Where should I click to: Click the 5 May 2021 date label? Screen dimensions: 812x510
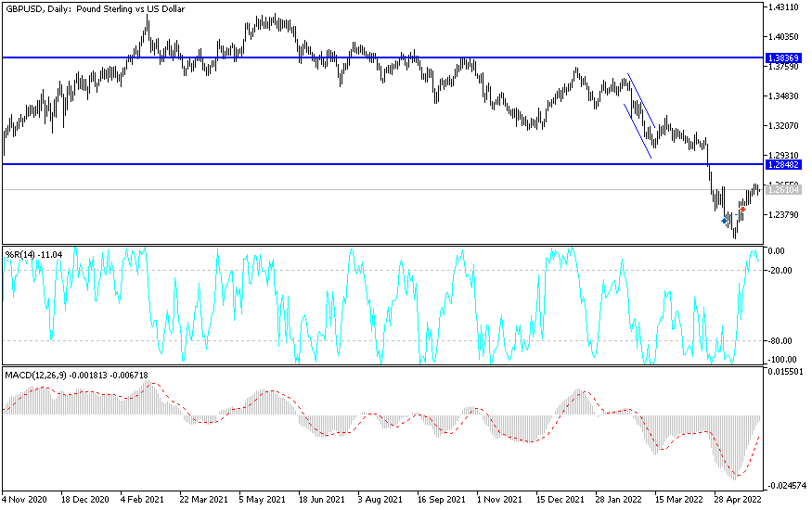[262, 500]
